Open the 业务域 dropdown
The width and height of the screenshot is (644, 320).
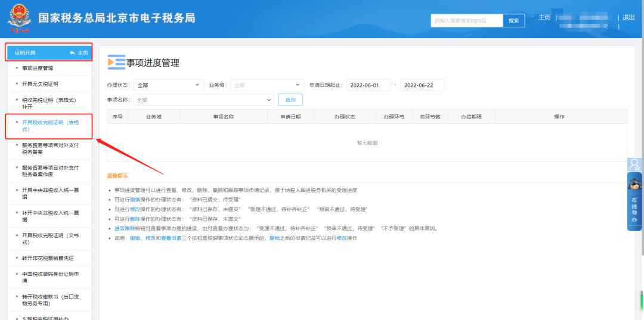(x=267, y=85)
